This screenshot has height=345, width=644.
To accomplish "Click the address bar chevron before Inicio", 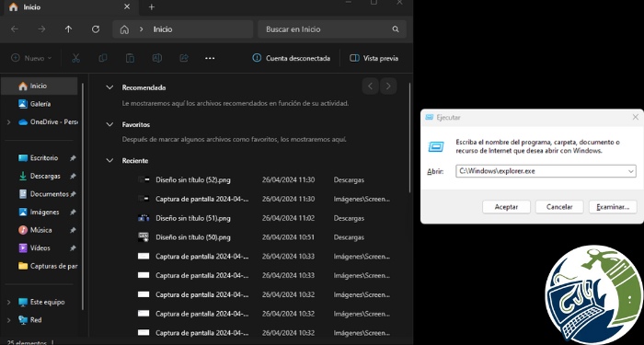I will coord(141,29).
